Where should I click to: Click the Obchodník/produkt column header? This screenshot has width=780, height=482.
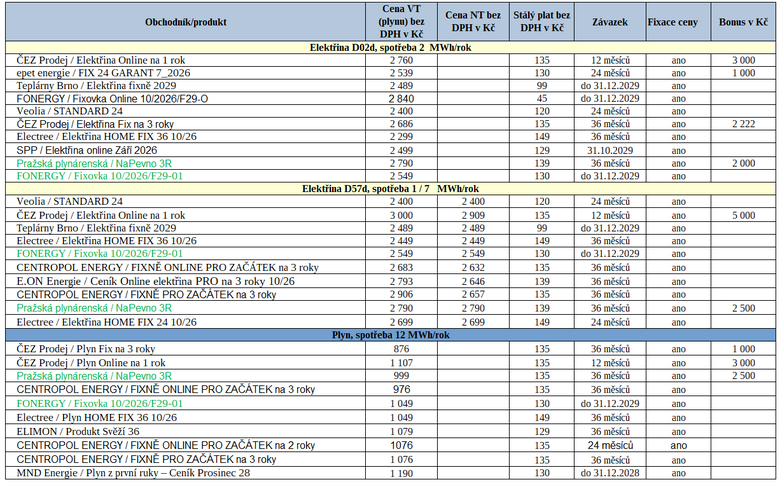186,22
